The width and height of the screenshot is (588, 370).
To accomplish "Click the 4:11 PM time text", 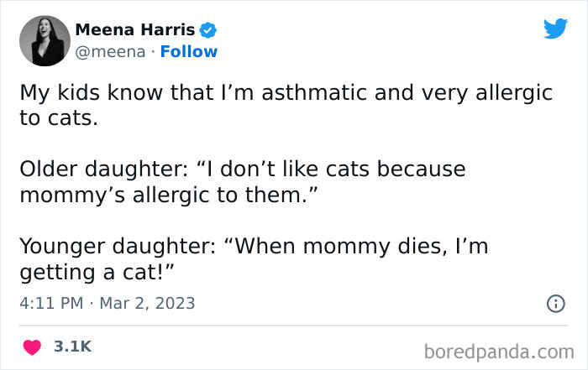I will tap(52, 304).
